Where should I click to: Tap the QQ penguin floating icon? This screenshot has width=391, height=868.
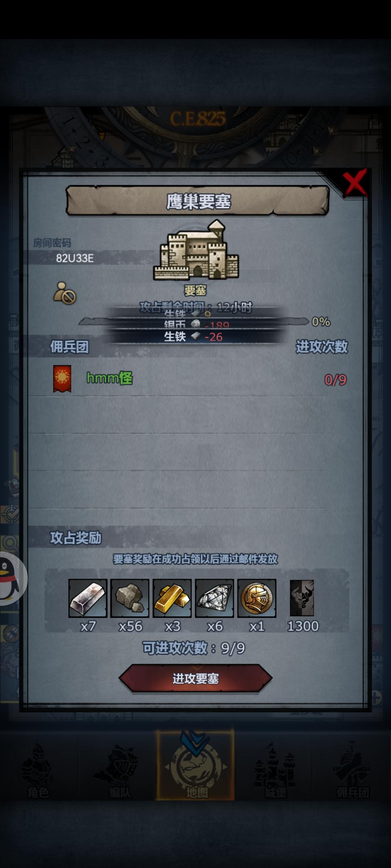tap(10, 579)
